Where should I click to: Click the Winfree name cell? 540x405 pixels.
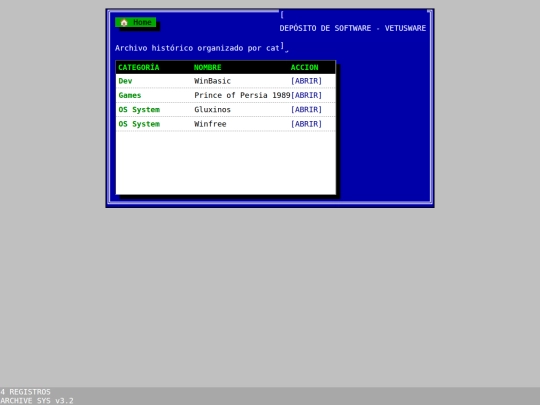click(210, 124)
